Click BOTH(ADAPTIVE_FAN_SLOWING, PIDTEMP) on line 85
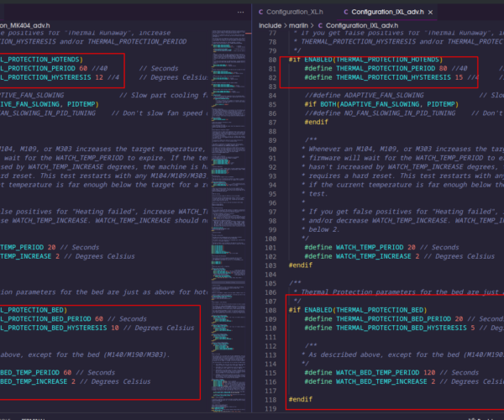 389,104
